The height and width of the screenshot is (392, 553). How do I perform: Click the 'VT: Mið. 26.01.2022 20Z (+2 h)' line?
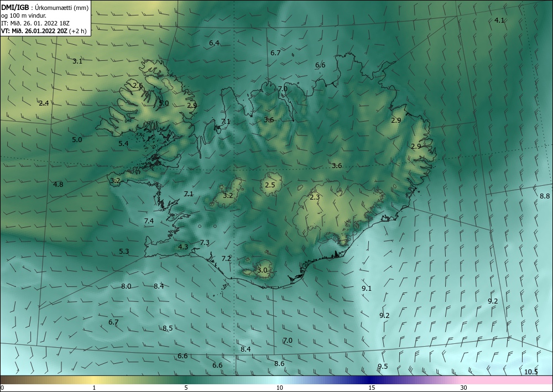pos(44,31)
